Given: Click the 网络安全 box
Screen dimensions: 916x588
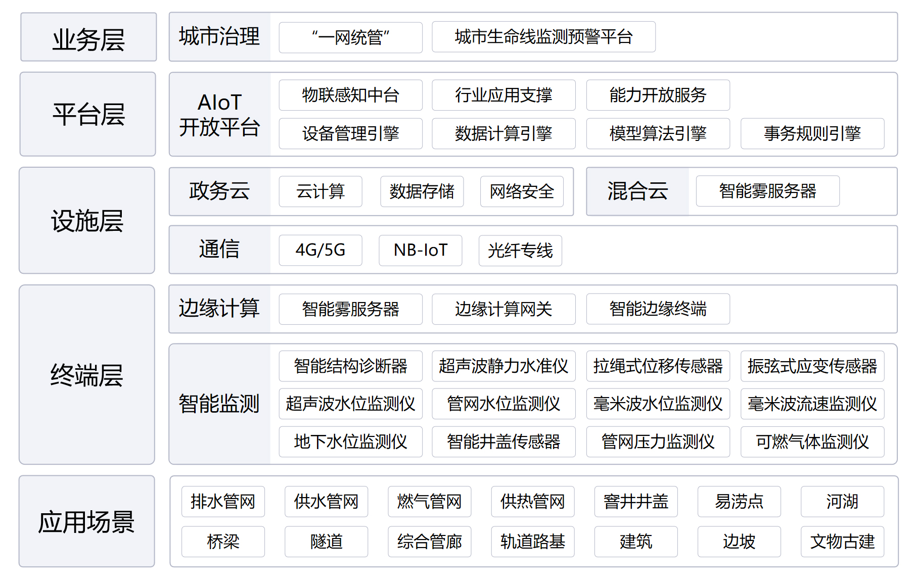Looking at the screenshot, I should click(x=522, y=191).
